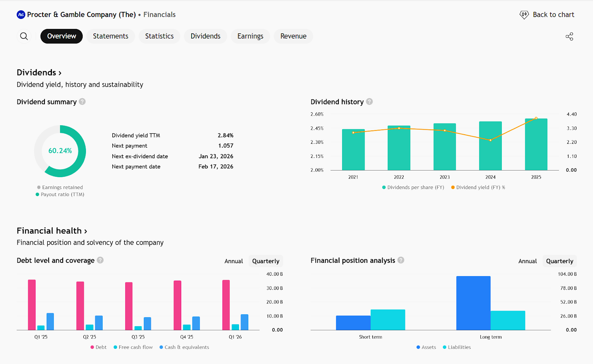593x364 pixels.
Task: Go to the Earnings tab
Action: (250, 36)
